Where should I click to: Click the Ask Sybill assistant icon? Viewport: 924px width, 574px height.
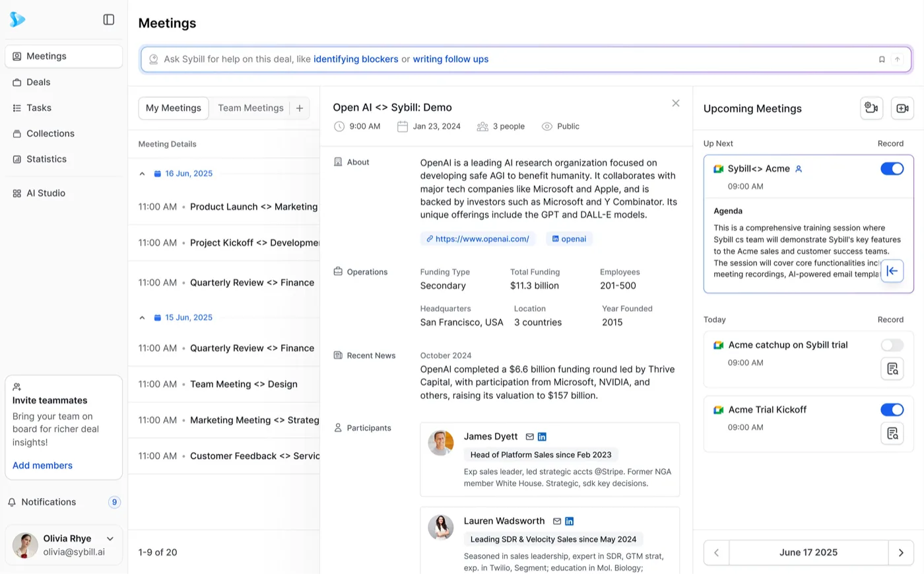pos(154,59)
